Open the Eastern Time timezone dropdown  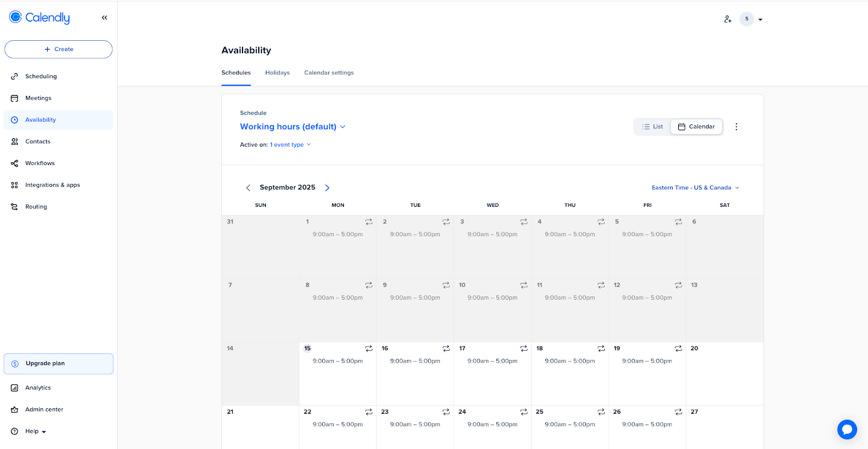pos(695,188)
